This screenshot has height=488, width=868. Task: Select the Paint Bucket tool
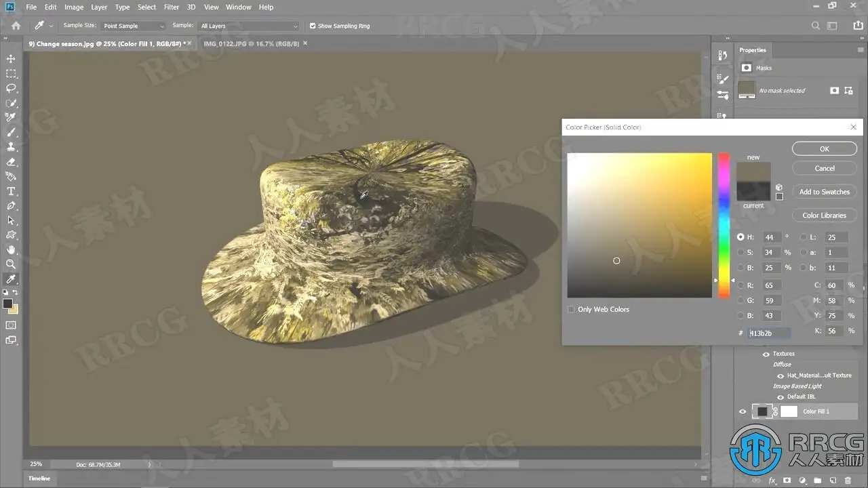pyautogui.click(x=11, y=176)
